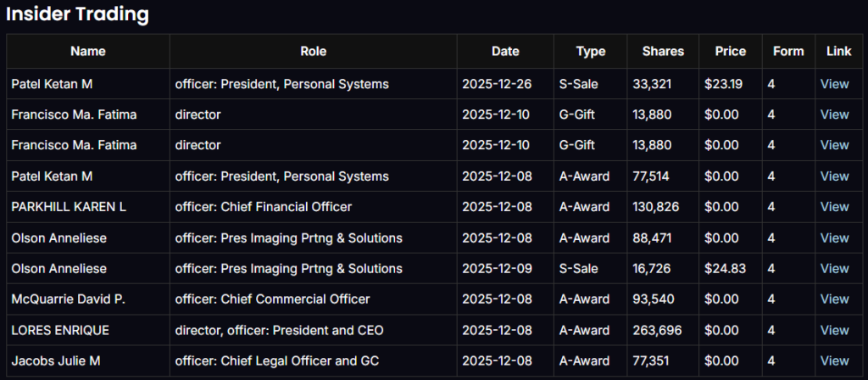
Task: Click View link for Jacobs Julie M
Action: click(x=834, y=360)
